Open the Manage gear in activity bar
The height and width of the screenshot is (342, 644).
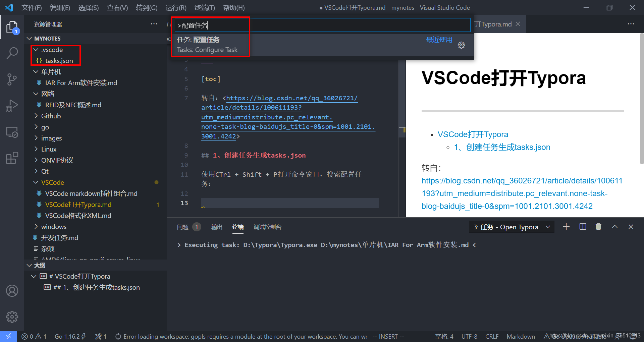12,317
